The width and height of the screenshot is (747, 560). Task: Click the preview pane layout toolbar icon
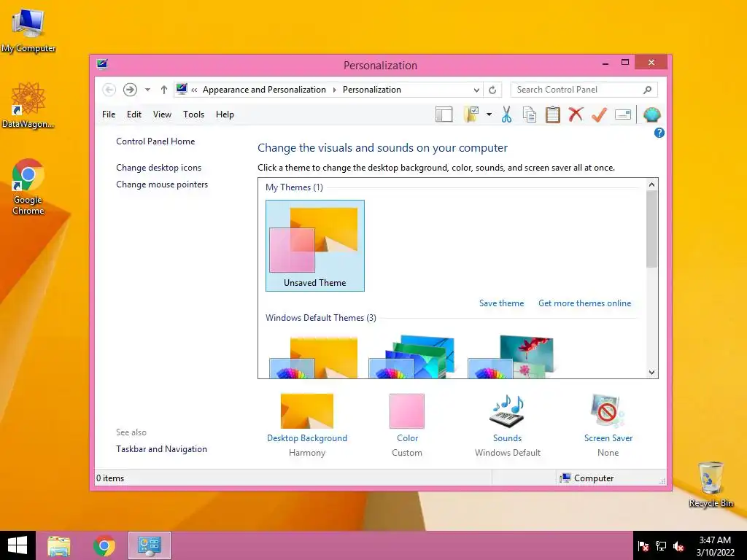coord(444,114)
